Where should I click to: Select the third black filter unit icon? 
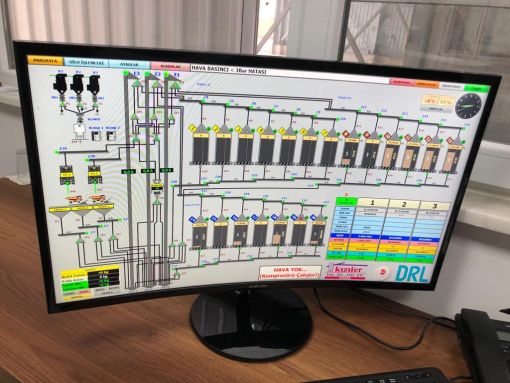94,85
